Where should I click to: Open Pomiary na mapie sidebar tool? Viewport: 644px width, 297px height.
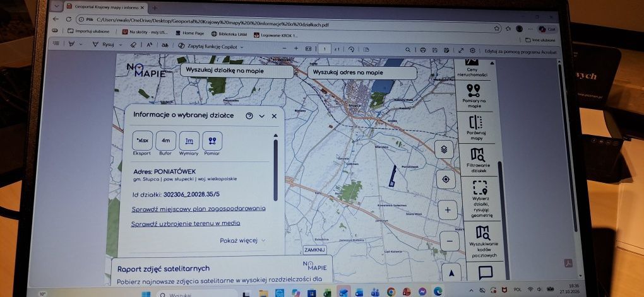pos(474,96)
